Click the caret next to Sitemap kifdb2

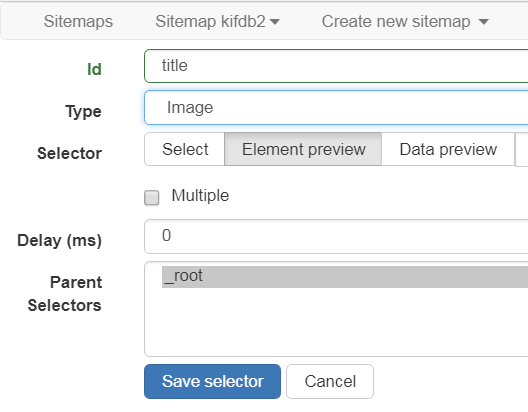point(275,22)
